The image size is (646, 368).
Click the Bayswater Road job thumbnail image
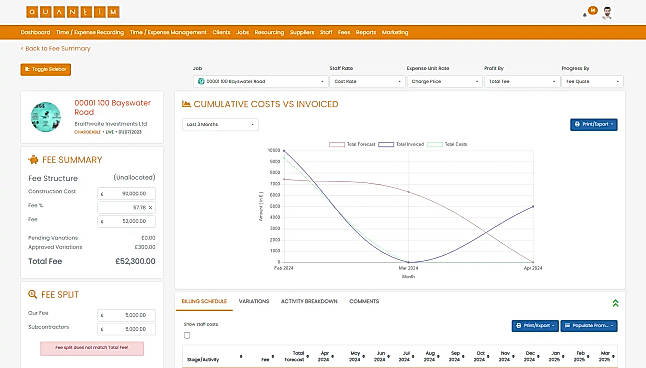click(x=46, y=117)
